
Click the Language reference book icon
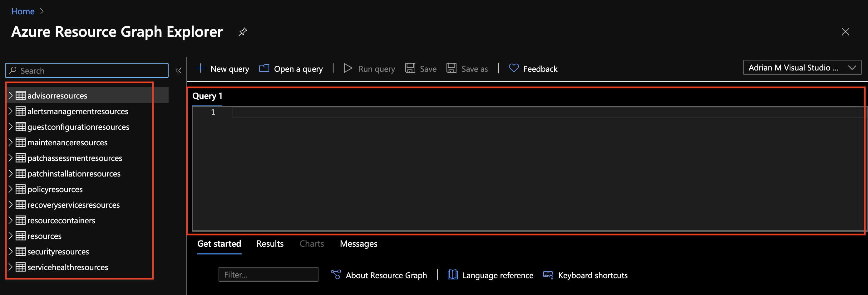click(x=452, y=275)
